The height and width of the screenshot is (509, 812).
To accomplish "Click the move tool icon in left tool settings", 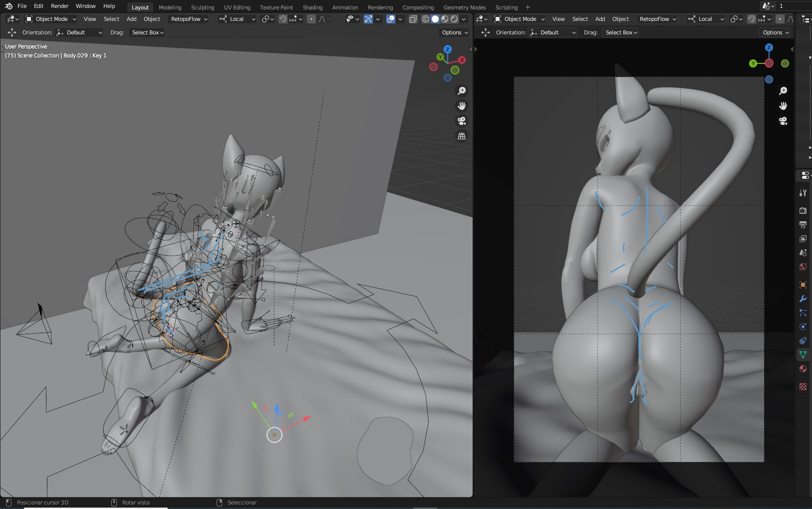I will (x=12, y=32).
